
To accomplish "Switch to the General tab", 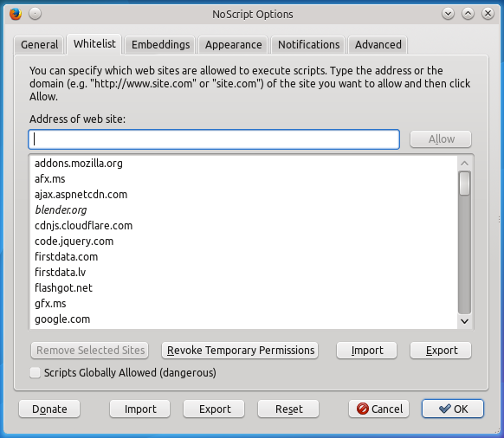I will (x=39, y=45).
